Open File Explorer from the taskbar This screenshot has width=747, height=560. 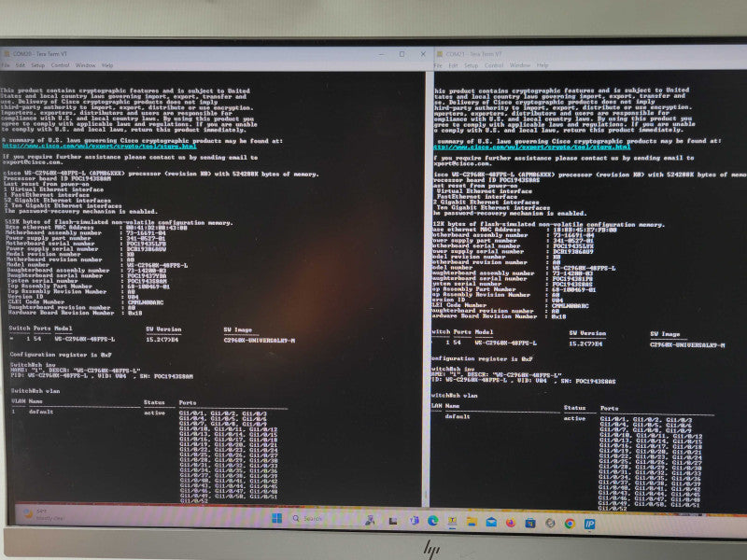(x=472, y=522)
